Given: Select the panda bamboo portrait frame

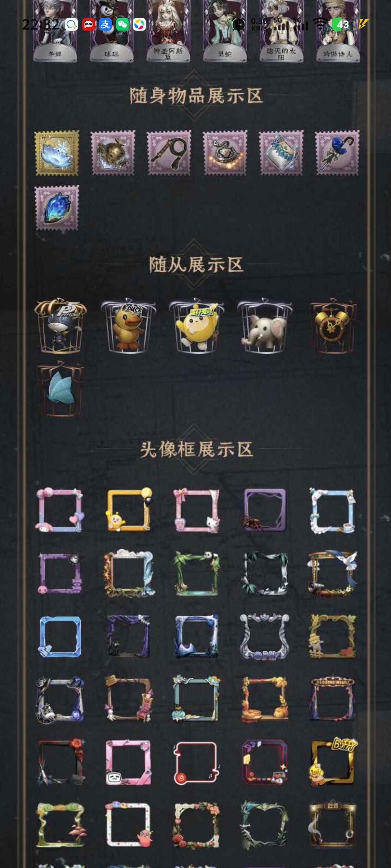Looking at the screenshot, I should click(197, 573).
